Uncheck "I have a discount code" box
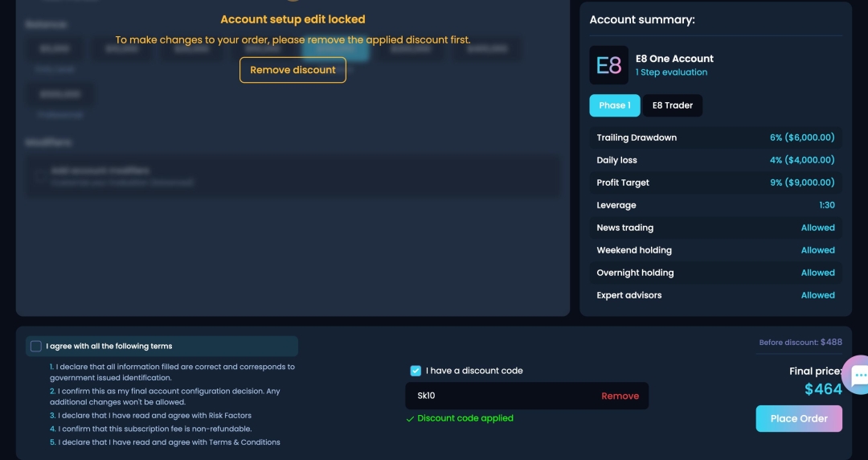The height and width of the screenshot is (460, 868). 416,371
